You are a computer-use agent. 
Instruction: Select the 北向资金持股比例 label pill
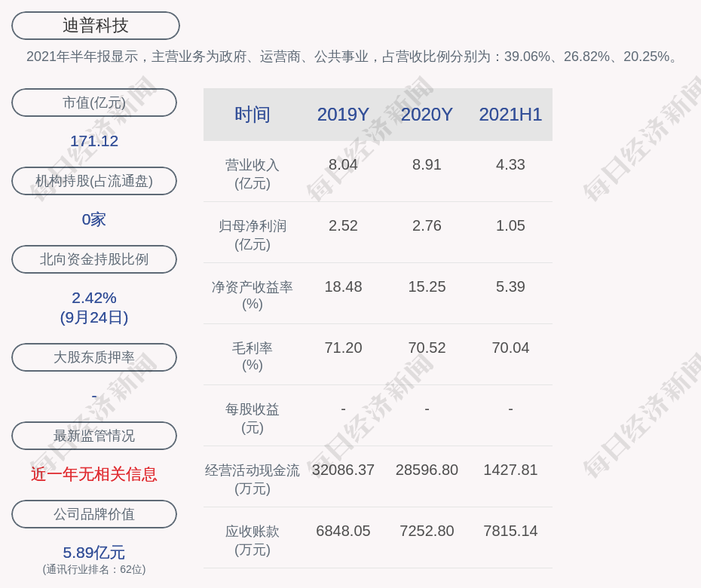(x=94, y=259)
